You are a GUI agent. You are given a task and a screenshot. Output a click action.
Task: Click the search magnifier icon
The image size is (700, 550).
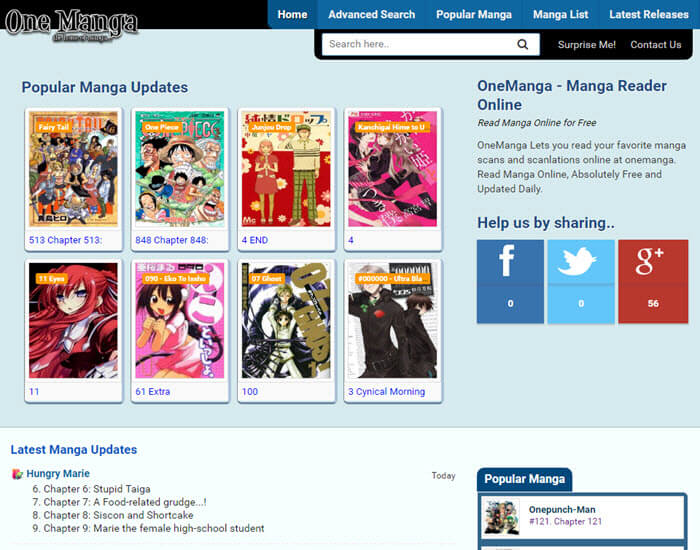522,44
